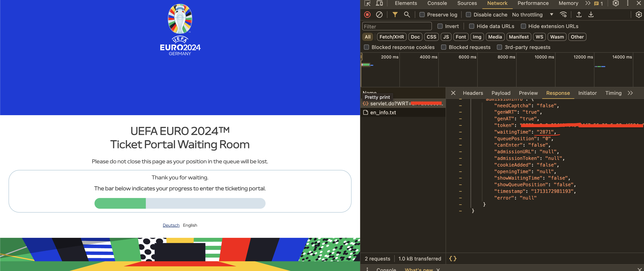This screenshot has width=644, height=271.
Task: Click the queue progress bar
Action: (180, 203)
